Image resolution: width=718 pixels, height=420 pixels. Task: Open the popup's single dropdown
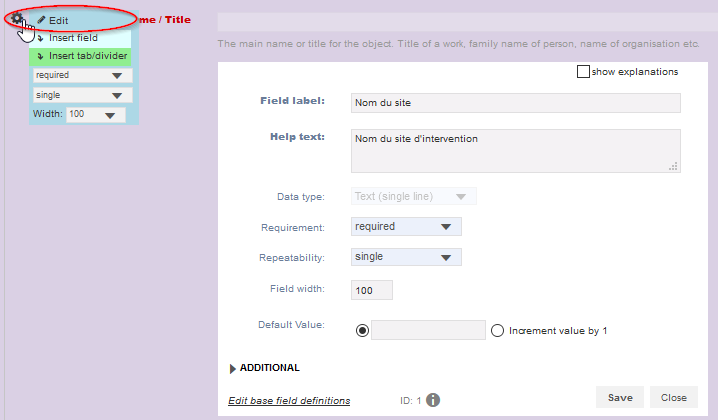point(81,95)
